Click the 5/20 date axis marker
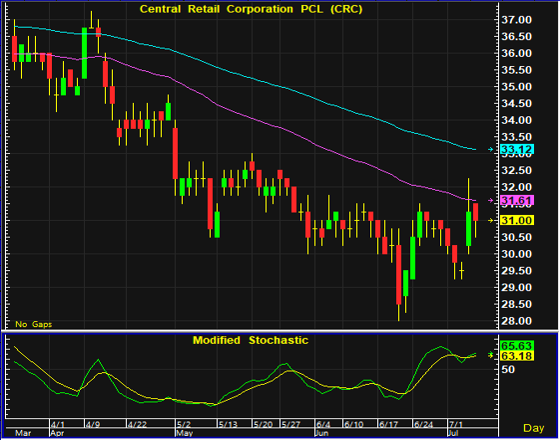Image resolution: width=560 pixels, height=440 pixels. click(x=262, y=425)
